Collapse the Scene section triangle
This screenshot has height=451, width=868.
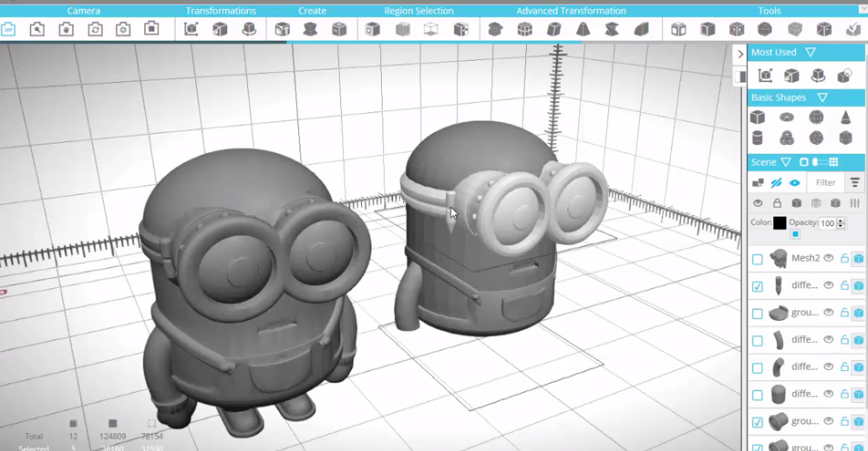tap(786, 162)
